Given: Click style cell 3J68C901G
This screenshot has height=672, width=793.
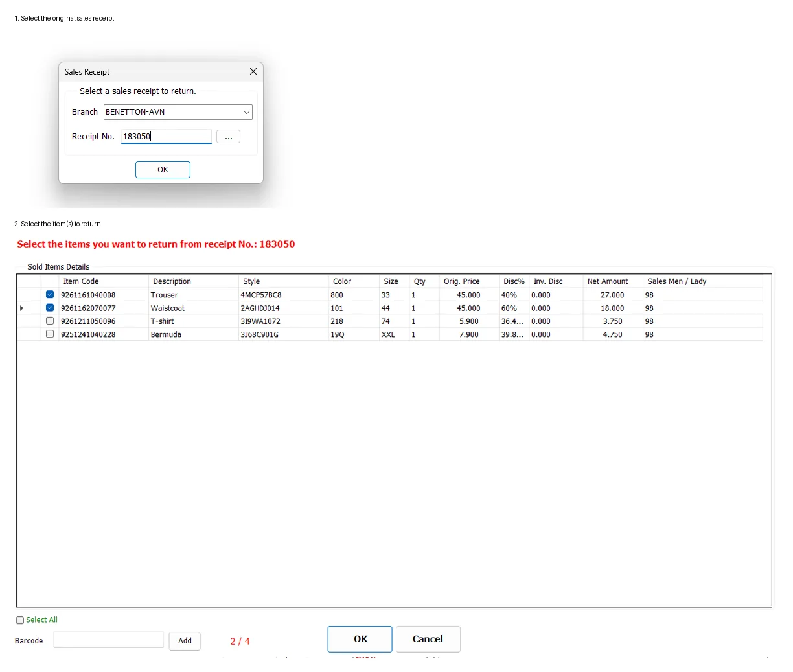Looking at the screenshot, I should pyautogui.click(x=284, y=334).
